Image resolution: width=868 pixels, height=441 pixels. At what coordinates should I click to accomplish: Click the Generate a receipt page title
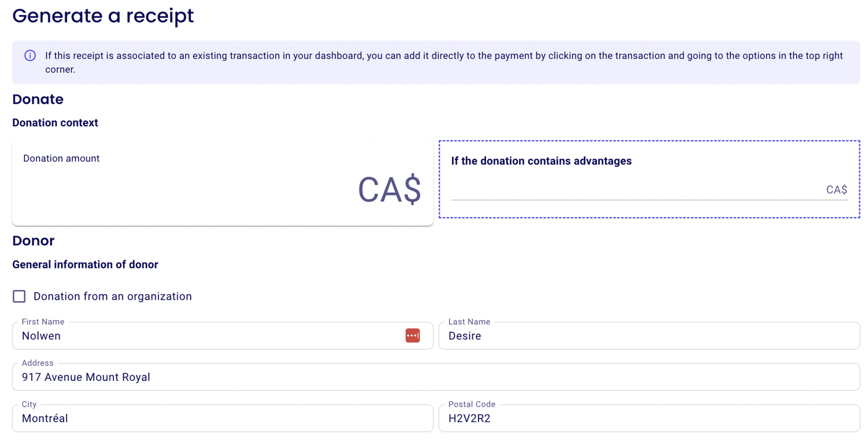coord(103,16)
